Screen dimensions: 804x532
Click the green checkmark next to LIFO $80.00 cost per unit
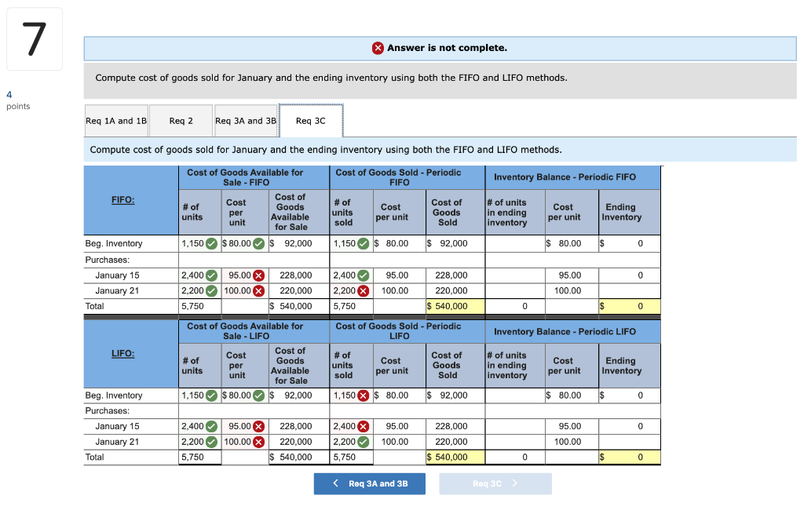click(x=258, y=395)
